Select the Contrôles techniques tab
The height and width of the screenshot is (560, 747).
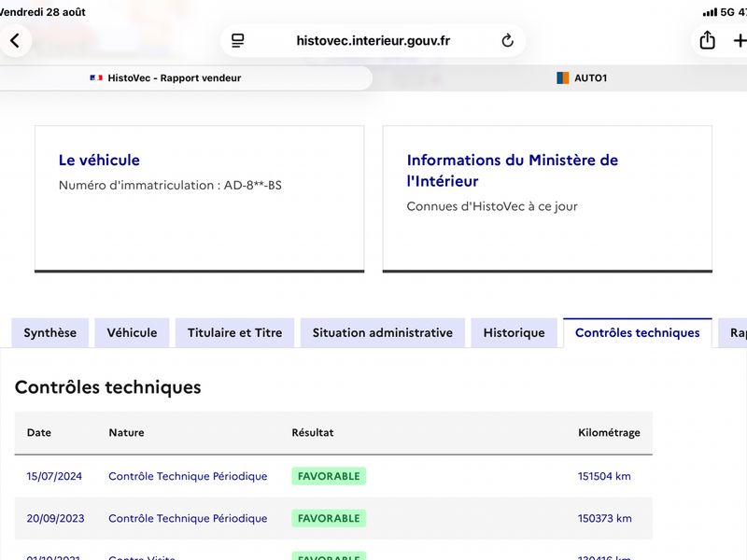click(x=638, y=333)
